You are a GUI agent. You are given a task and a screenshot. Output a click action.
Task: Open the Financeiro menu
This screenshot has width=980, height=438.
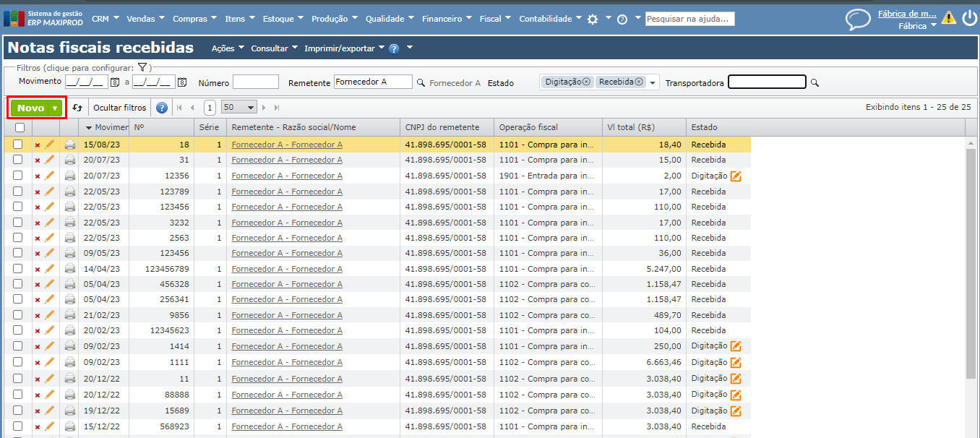(447, 19)
